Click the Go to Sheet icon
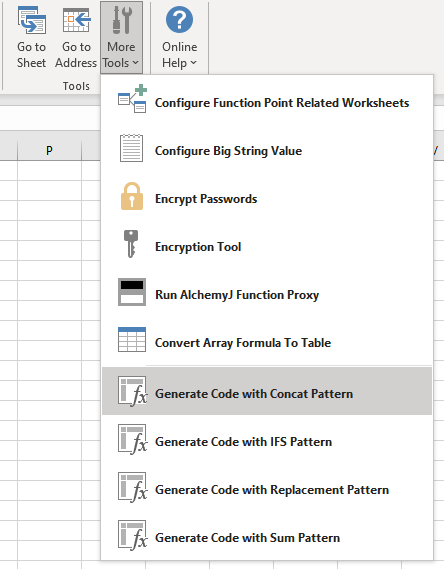The height and width of the screenshot is (569, 444). point(32,20)
